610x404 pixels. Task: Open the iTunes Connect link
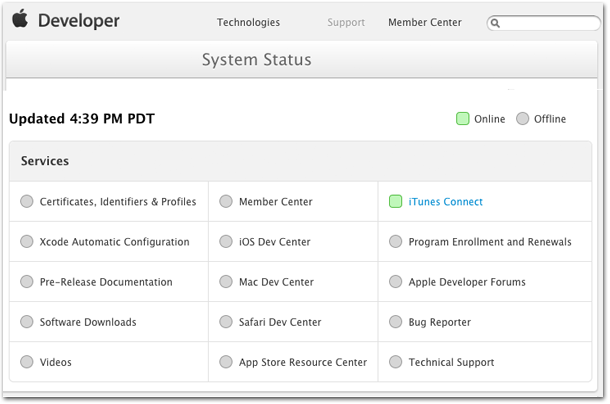coord(445,202)
